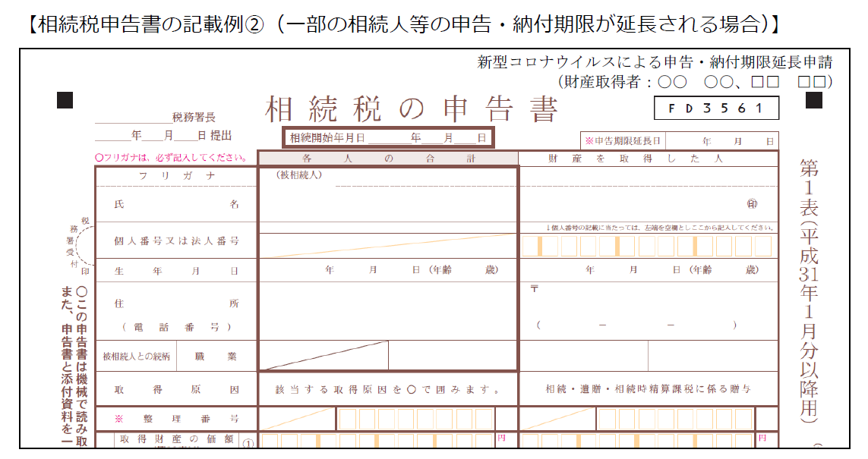Click the name field under '財産を取得した人'
Screen dimensions: 868x459
(649, 204)
